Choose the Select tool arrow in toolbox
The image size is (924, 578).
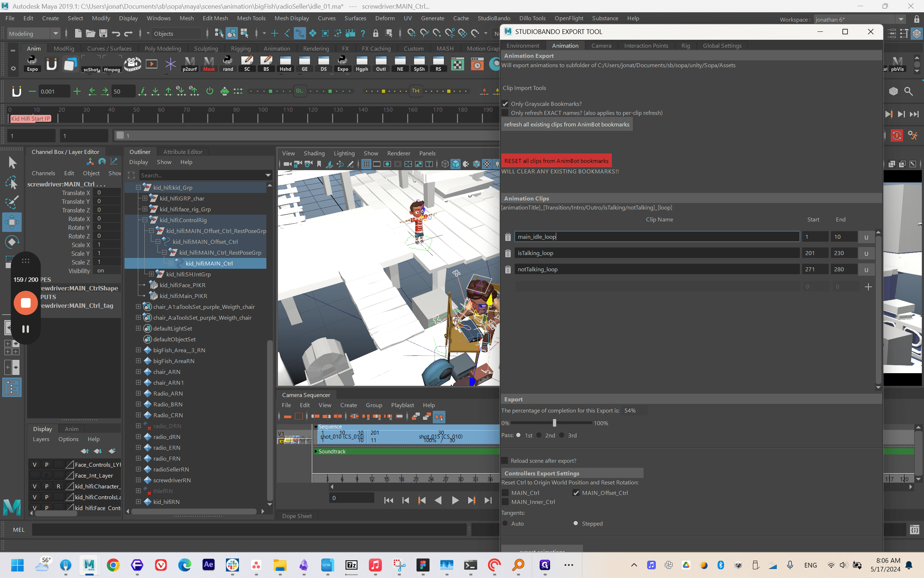12,163
